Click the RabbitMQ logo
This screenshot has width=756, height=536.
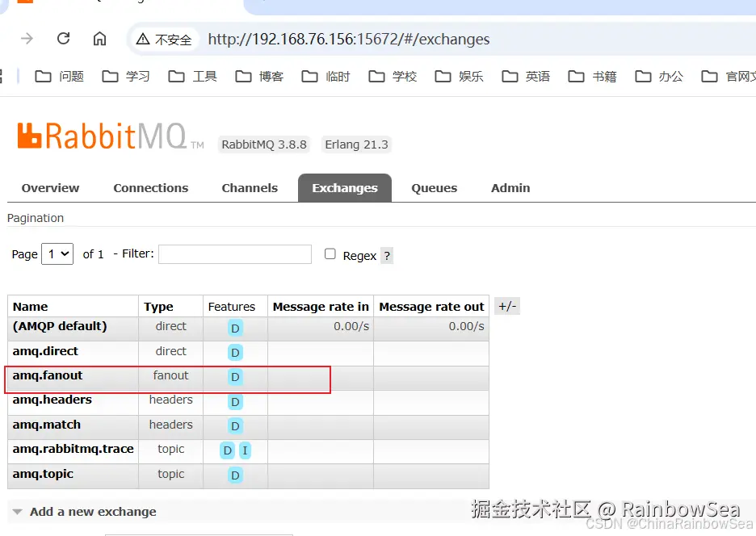111,136
